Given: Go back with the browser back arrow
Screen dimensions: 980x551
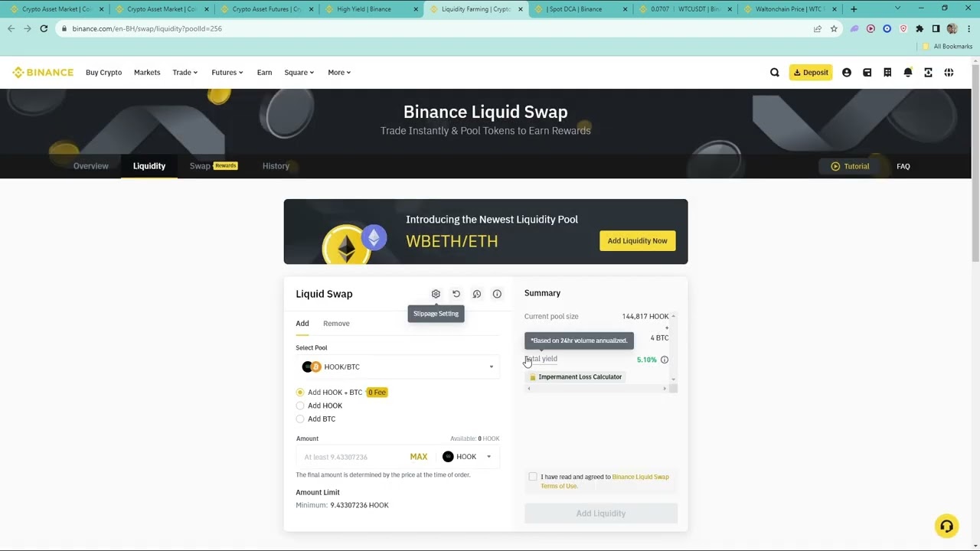Looking at the screenshot, I should click(x=11, y=28).
